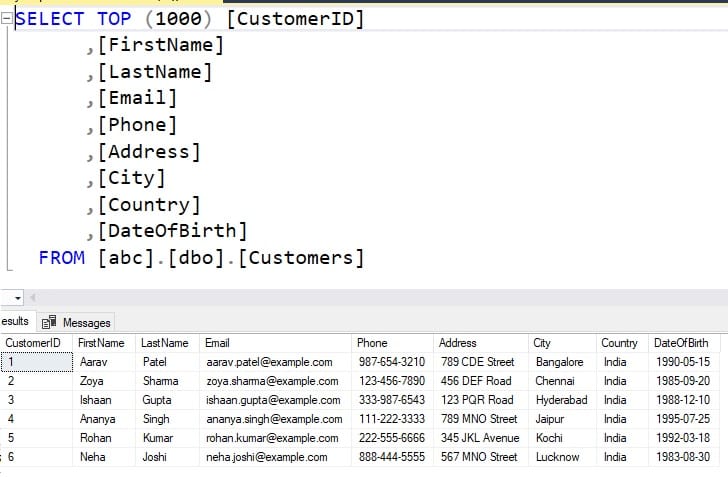The image size is (728, 477).
Task: Click phone number 987-654-3210
Action: pyautogui.click(x=391, y=362)
